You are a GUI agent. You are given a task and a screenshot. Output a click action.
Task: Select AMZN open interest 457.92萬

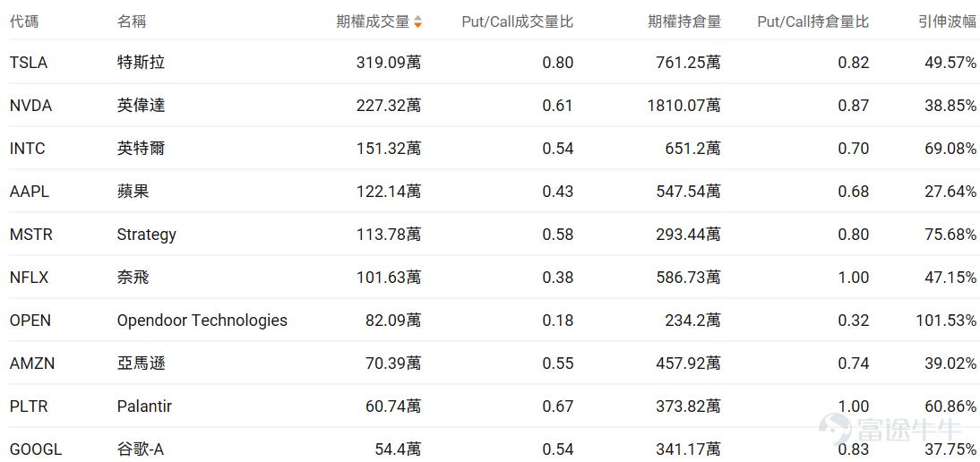[x=689, y=364]
